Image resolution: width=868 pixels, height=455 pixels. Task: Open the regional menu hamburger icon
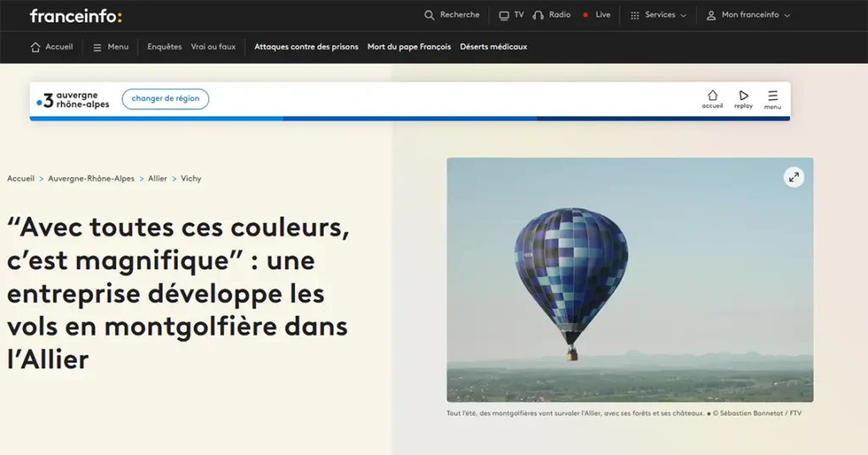773,95
